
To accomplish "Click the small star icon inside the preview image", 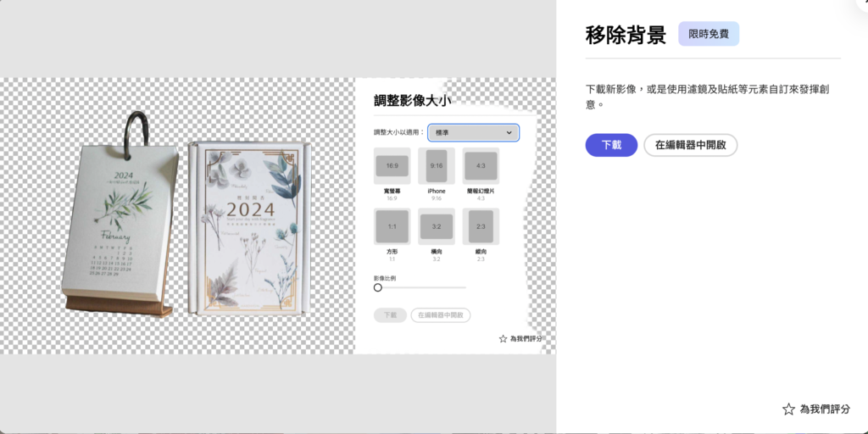I will tap(503, 339).
